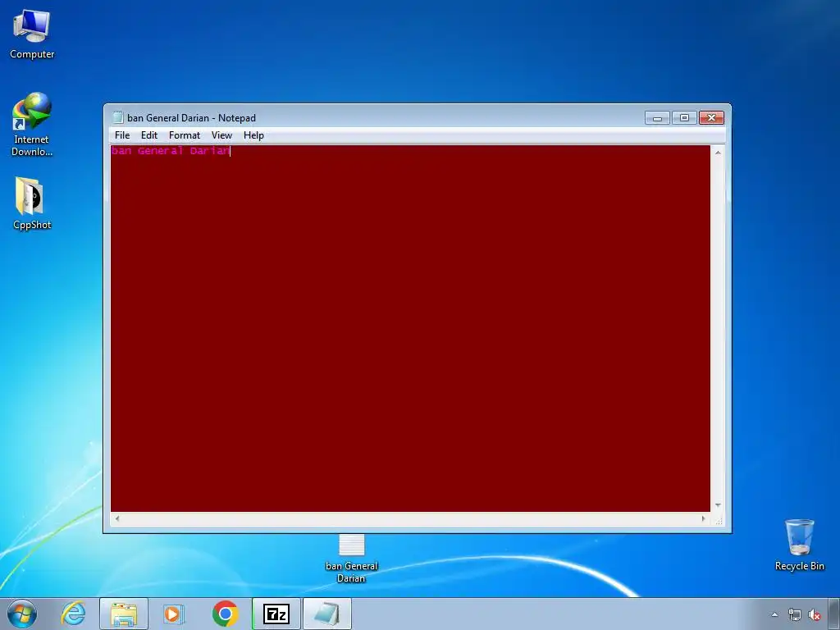840x630 pixels.
Task: Click the vertical scrollbar down arrow
Action: click(718, 505)
